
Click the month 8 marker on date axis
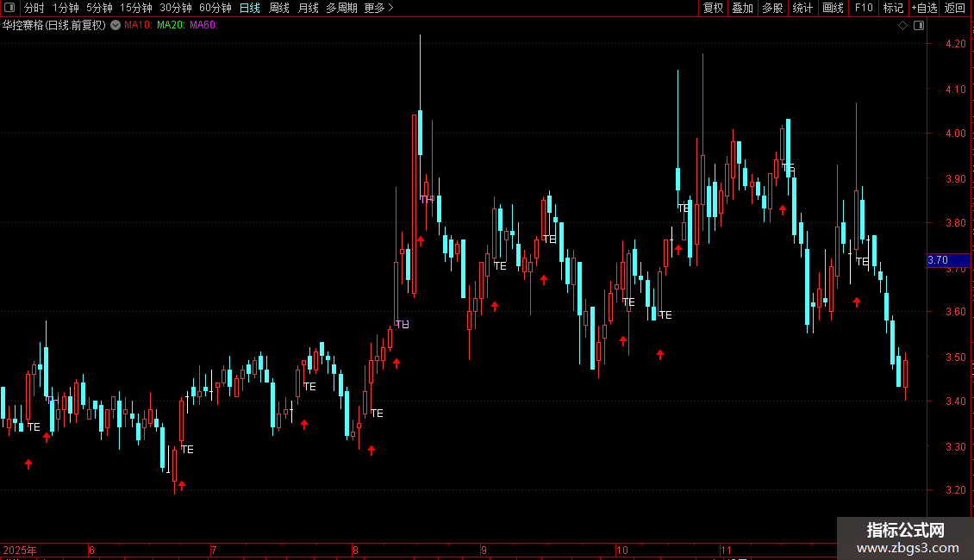[x=355, y=550]
